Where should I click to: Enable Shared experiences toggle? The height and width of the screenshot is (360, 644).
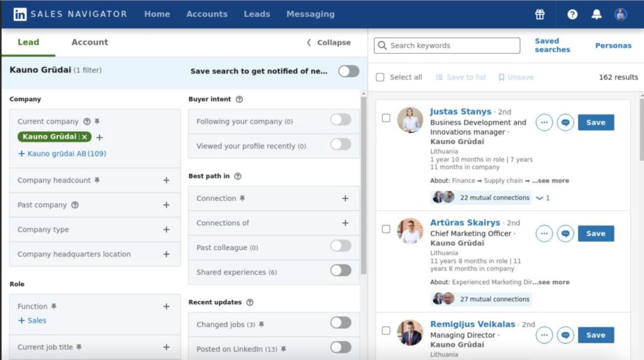[x=340, y=270]
